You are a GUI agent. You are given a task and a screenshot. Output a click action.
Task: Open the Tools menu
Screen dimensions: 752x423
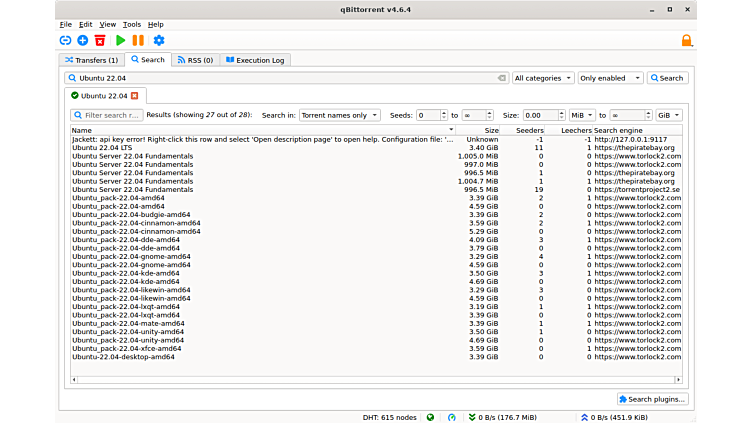132,24
